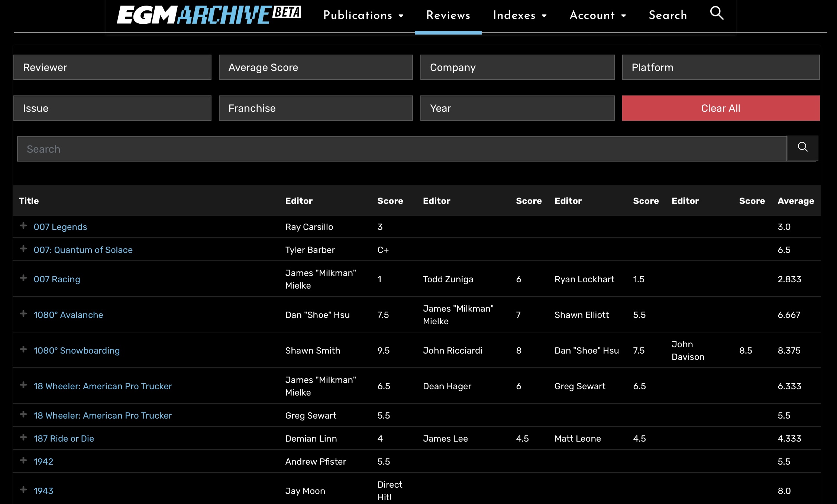Expand the 007 Legends row
Image resolution: width=837 pixels, height=504 pixels.
coord(23,226)
